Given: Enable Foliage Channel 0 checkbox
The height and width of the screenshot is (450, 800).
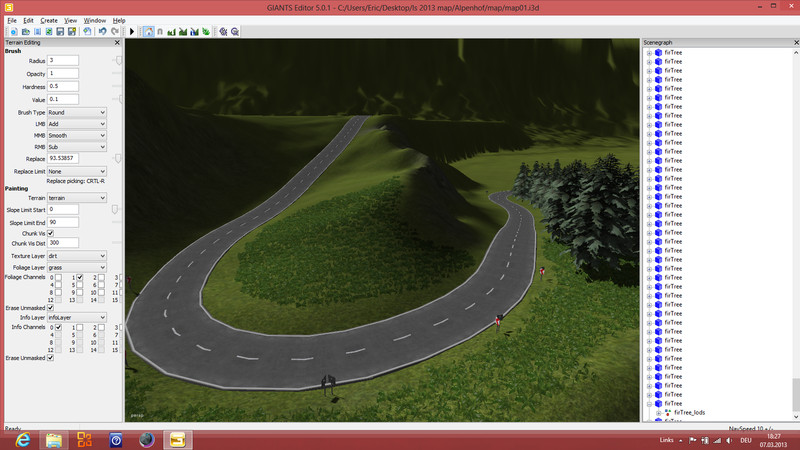Looking at the screenshot, I should (x=58, y=278).
